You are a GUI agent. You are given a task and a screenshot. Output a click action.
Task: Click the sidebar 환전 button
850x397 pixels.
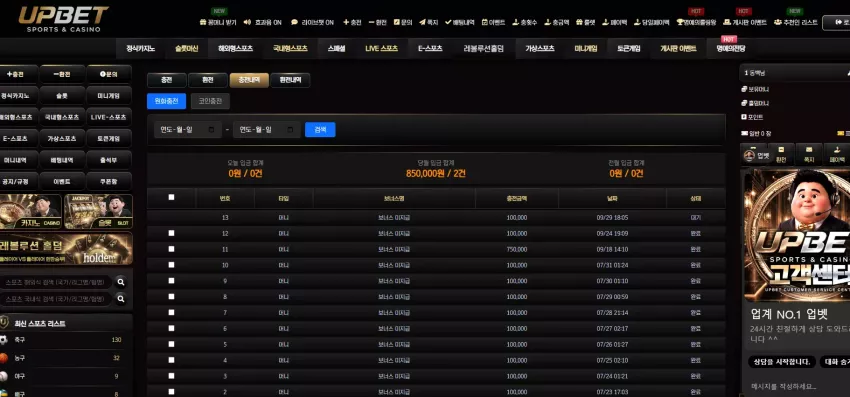(62, 74)
